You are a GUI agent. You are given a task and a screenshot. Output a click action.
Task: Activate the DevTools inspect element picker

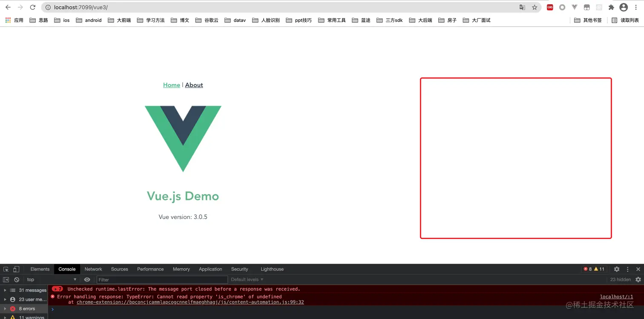(6, 269)
